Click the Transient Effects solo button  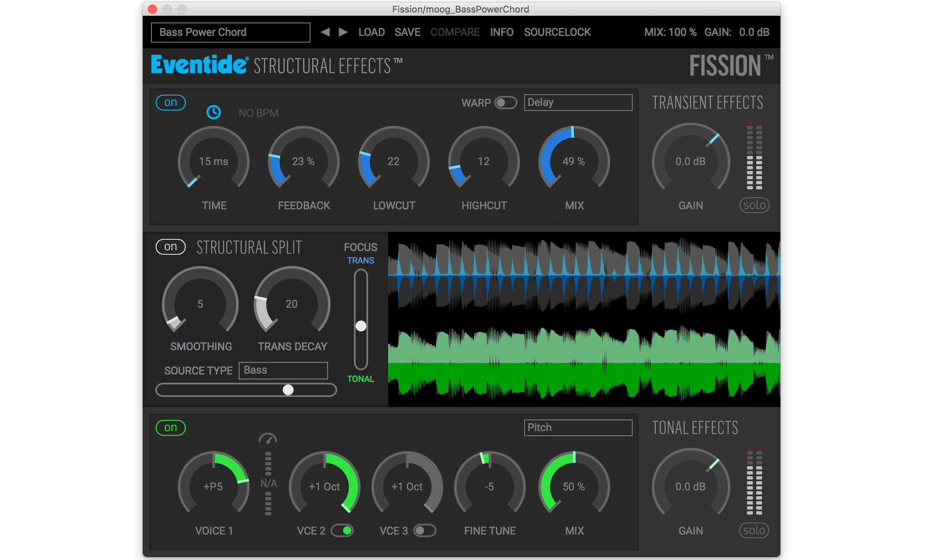(754, 205)
